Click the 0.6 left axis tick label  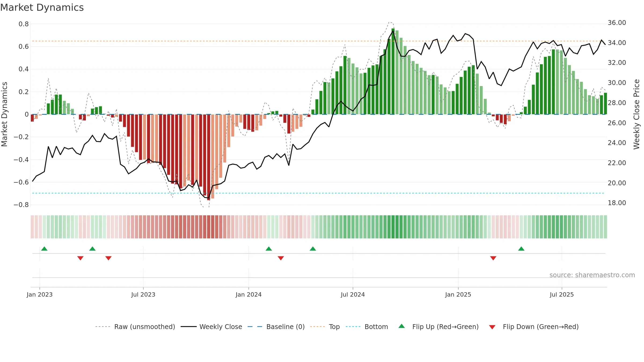point(24,47)
